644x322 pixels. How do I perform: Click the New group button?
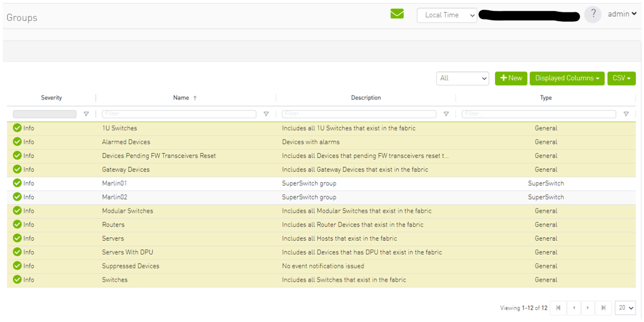511,78
